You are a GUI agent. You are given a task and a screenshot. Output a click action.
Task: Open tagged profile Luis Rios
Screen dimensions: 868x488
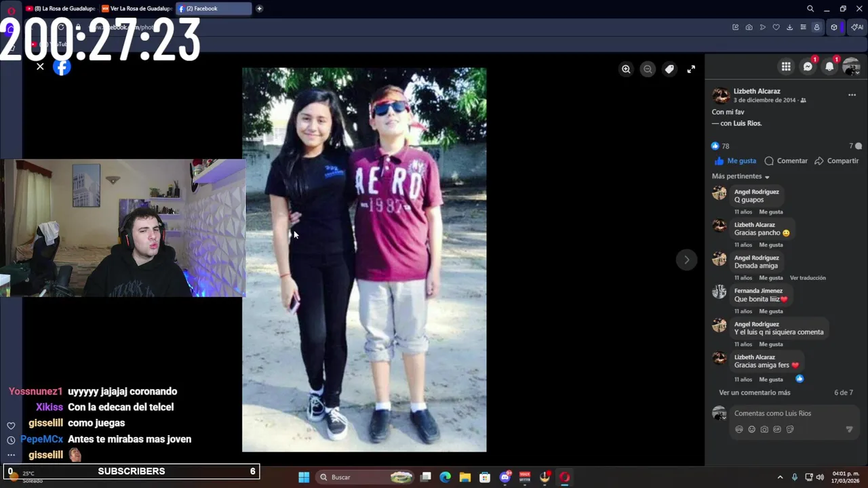(747, 123)
